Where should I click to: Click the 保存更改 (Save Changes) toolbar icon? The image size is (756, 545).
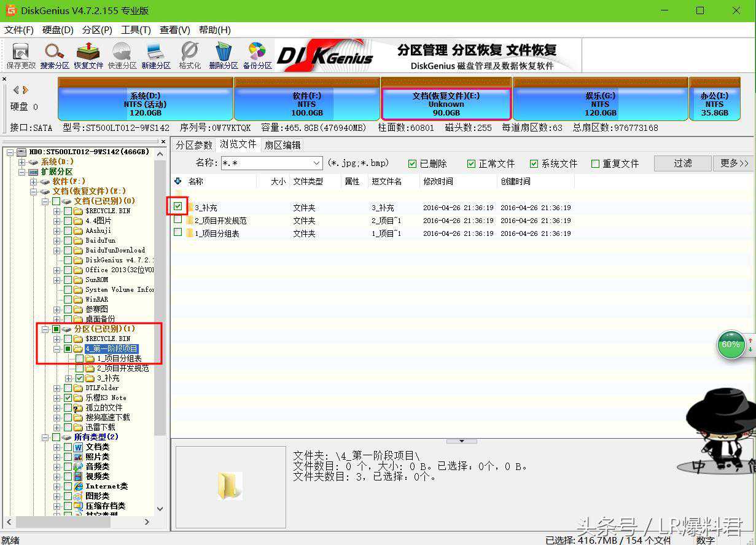point(21,55)
